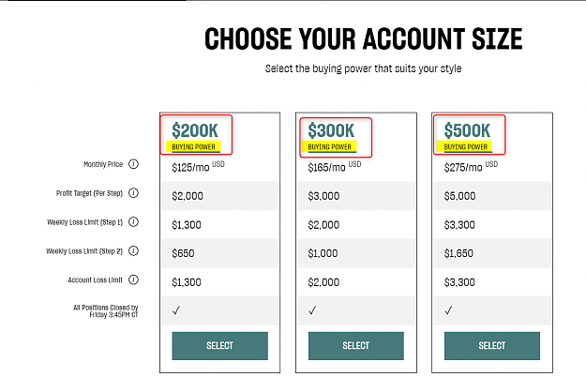Open the Account Loss Limit info icon
Viewport: 586px width, 392px height.
pyautogui.click(x=133, y=279)
